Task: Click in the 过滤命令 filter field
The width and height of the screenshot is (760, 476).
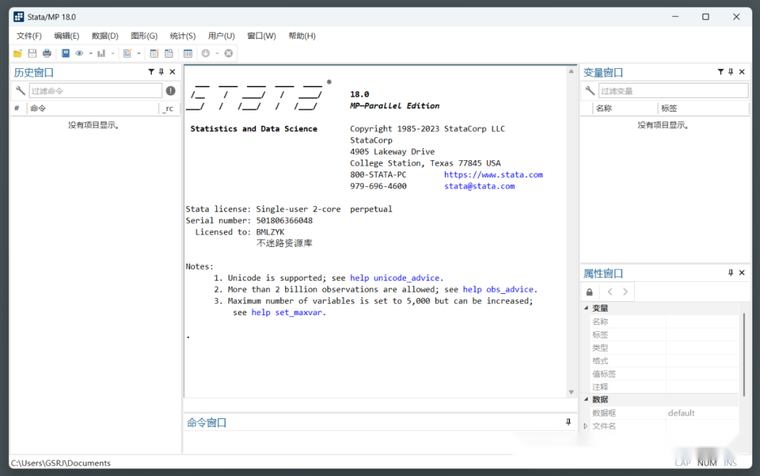Action: pos(95,91)
